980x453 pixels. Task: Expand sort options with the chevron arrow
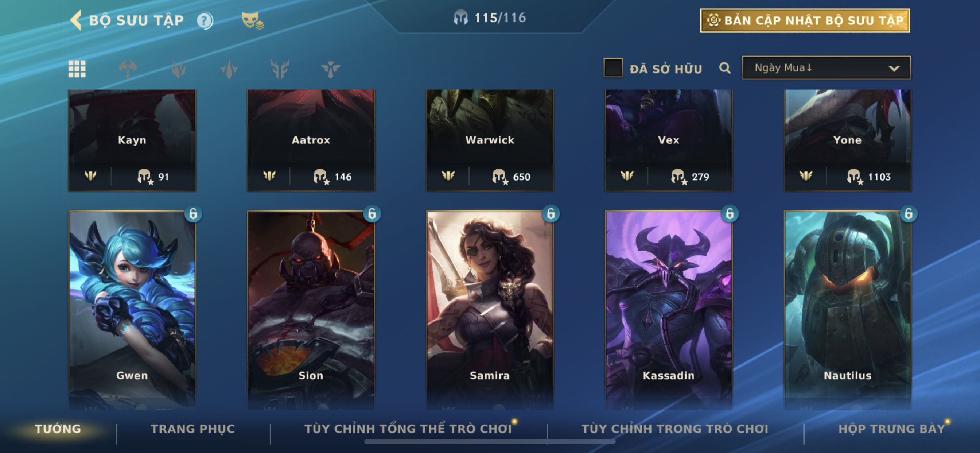(894, 69)
